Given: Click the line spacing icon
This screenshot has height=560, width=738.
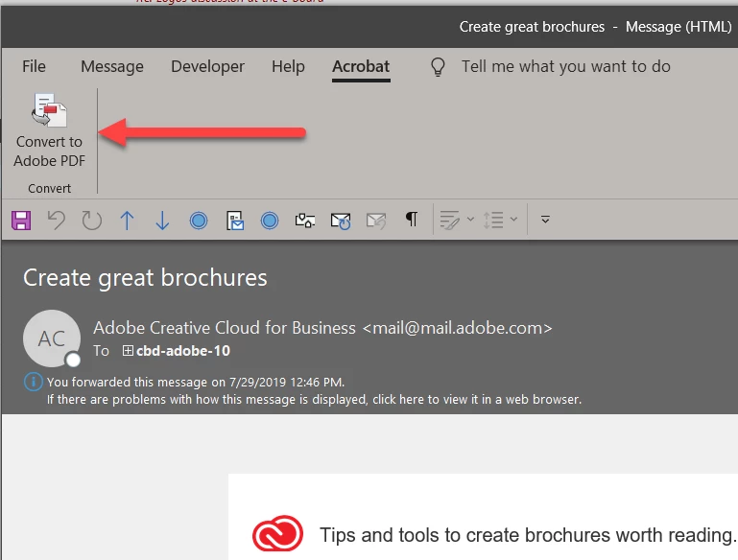Looking at the screenshot, I should tap(493, 220).
